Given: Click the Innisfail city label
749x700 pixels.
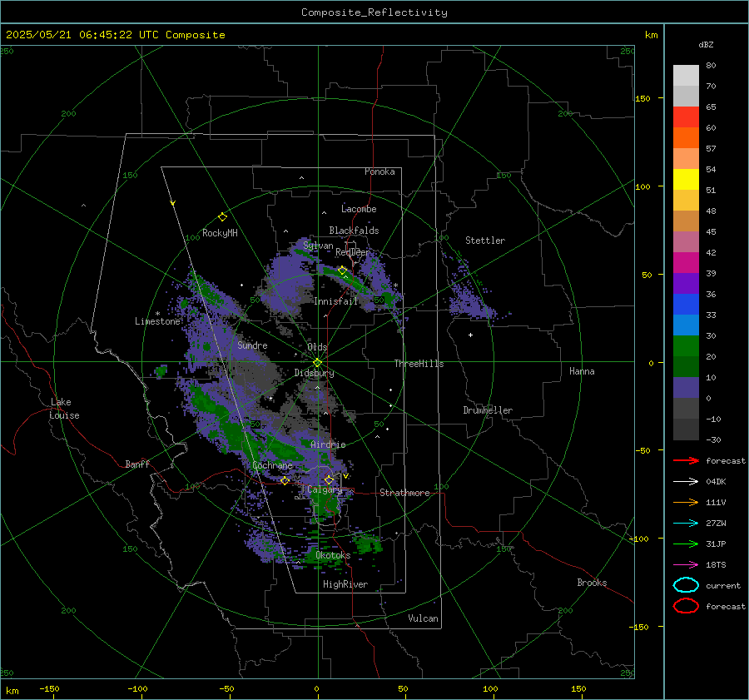Looking at the screenshot, I should 336,301.
